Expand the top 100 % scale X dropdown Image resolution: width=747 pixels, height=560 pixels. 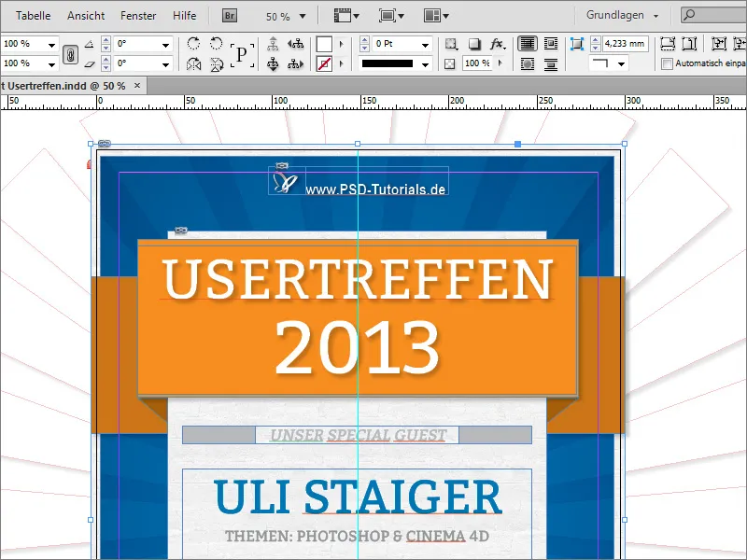click(51, 45)
